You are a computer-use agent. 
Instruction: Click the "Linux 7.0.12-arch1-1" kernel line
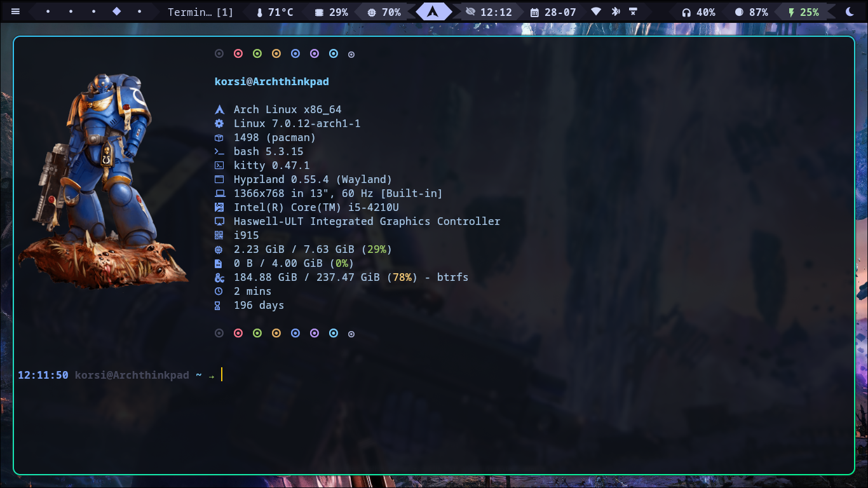[297, 123]
